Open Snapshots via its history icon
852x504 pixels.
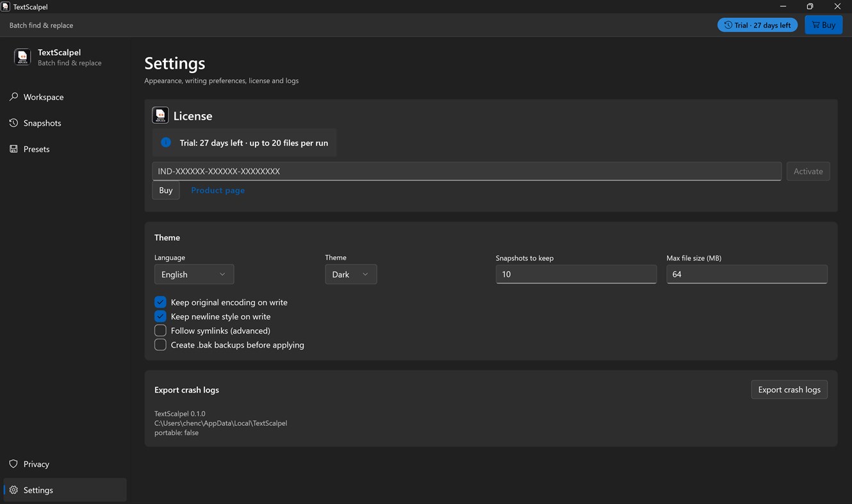coord(13,123)
